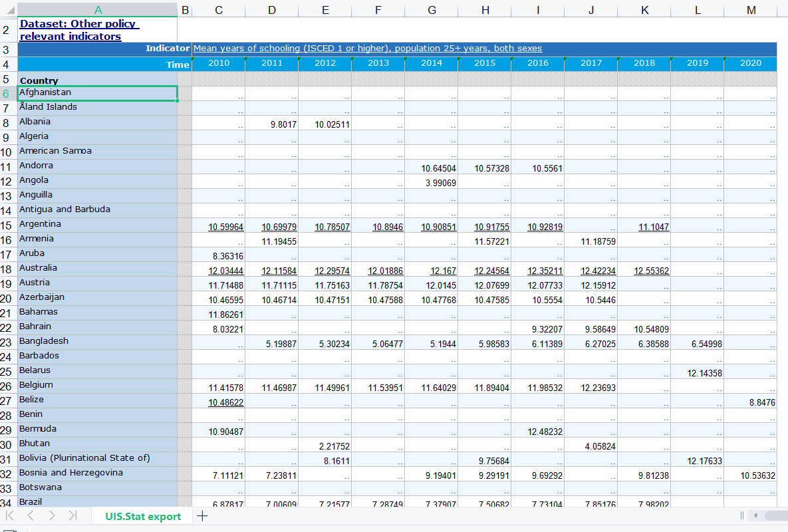Image resolution: width=788 pixels, height=532 pixels.
Task: Add a new sheet with the plus icon
Action: [x=203, y=516]
